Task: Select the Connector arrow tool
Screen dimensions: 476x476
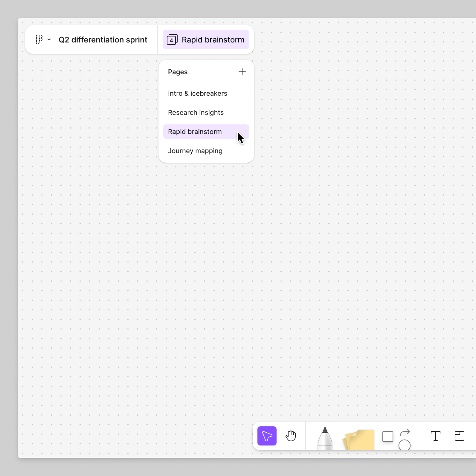Action: 405,432
